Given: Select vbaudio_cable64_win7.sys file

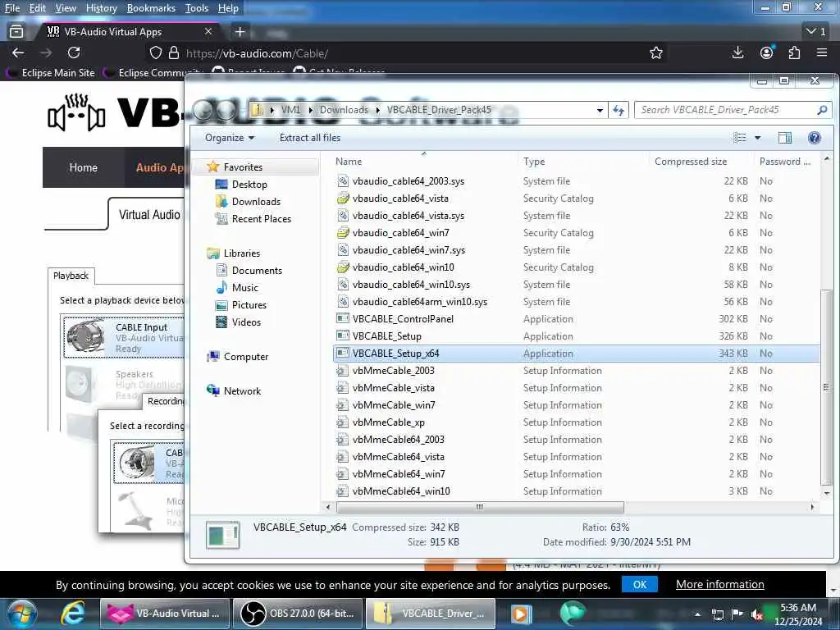Looking at the screenshot, I should (409, 250).
